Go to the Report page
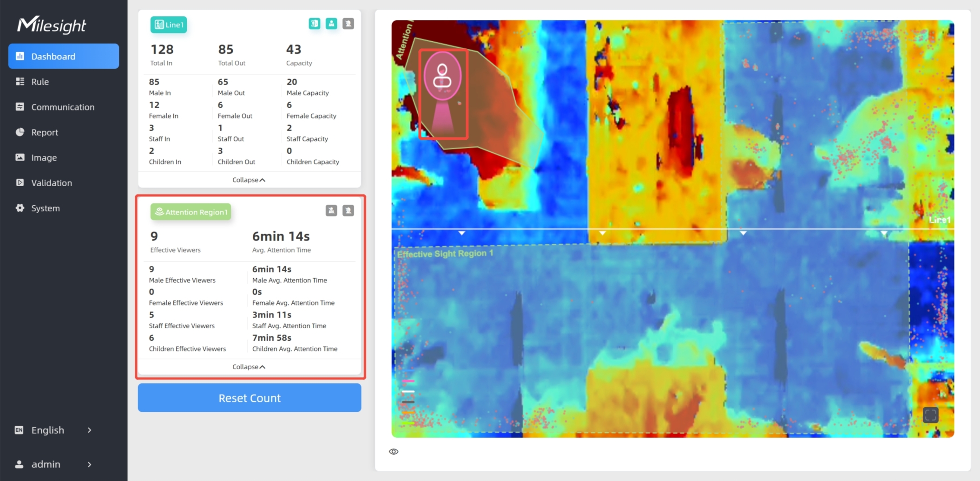 [x=45, y=132]
